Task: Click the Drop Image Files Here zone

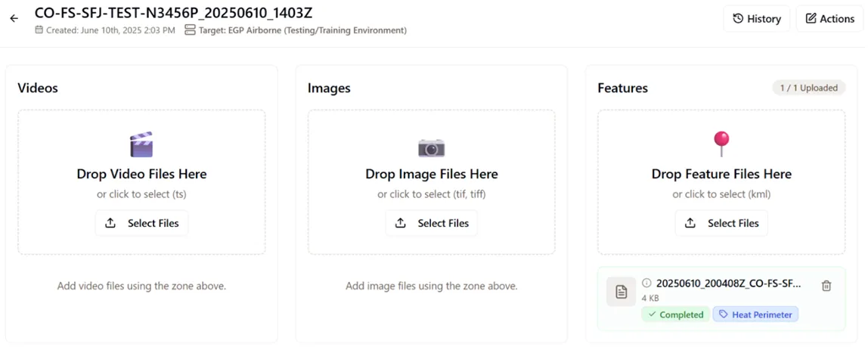Action: point(431,174)
